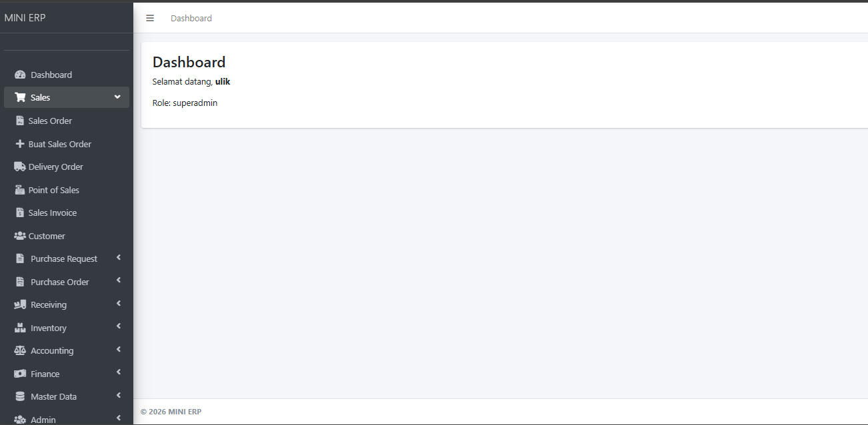
Task: Click the Customer people icon
Action: pos(19,236)
